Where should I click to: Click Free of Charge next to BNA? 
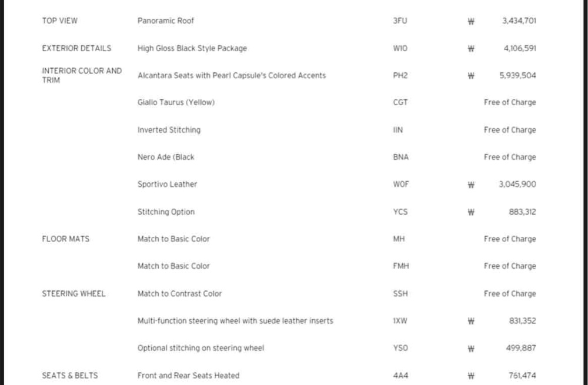[x=510, y=157]
